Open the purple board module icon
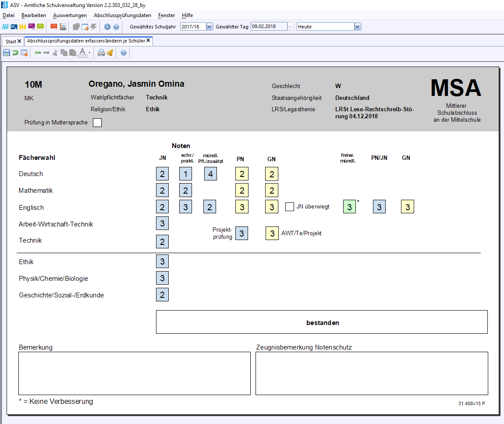Screen dimensions: 504x424 click(32, 27)
